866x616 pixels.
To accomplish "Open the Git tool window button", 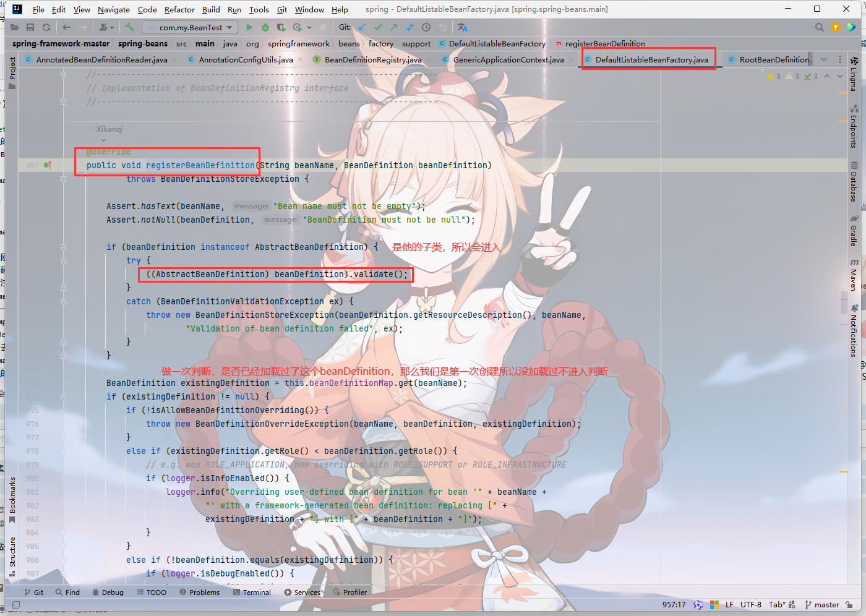I will 33,592.
